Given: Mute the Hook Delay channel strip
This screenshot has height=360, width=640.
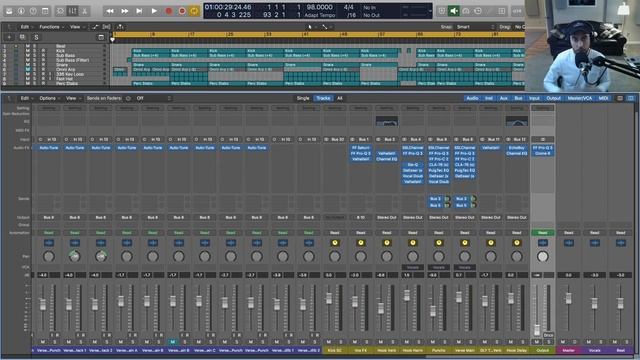Looking at the screenshot, I should [x=511, y=342].
